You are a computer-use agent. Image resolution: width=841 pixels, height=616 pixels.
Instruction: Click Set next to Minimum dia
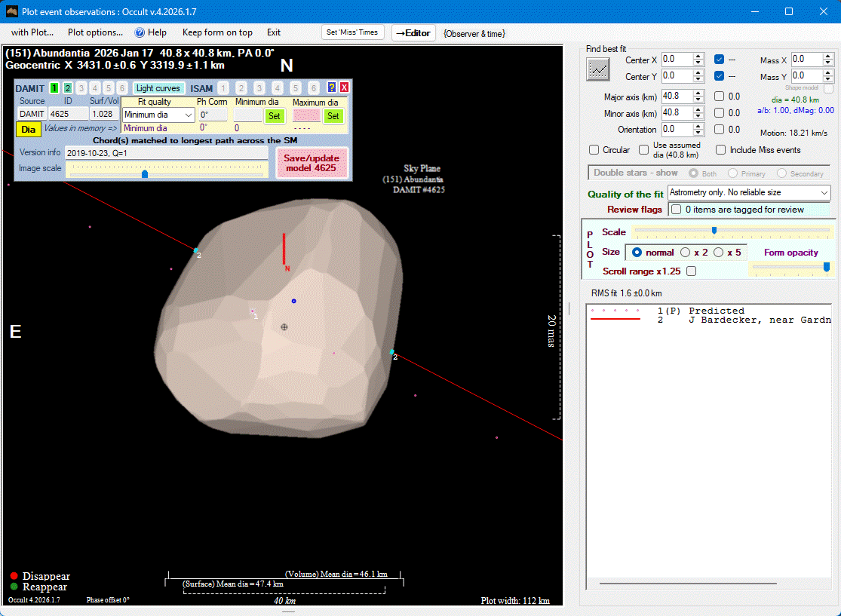274,115
